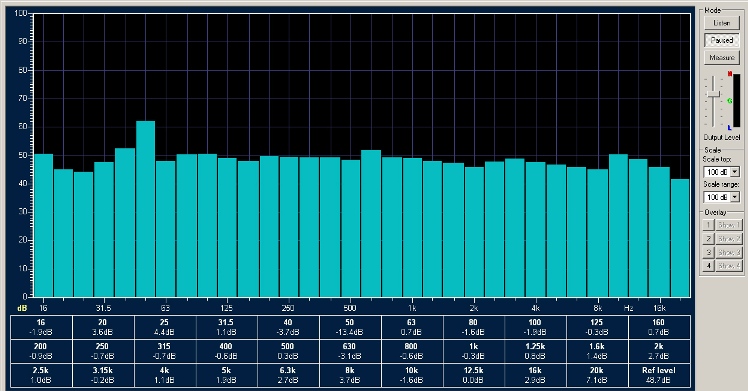Select the 80 Hz -1.6dB cell
The width and height of the screenshot is (748, 391).
click(473, 327)
